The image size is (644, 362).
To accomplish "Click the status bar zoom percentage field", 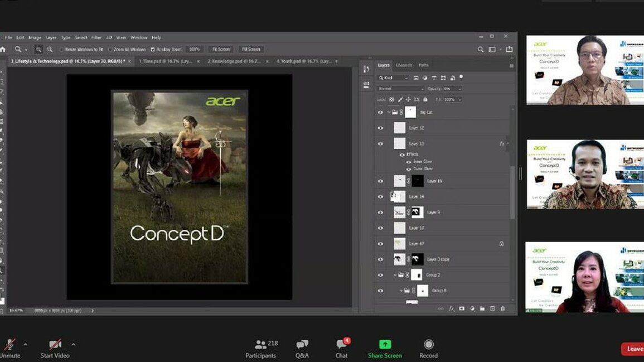I will (16, 311).
